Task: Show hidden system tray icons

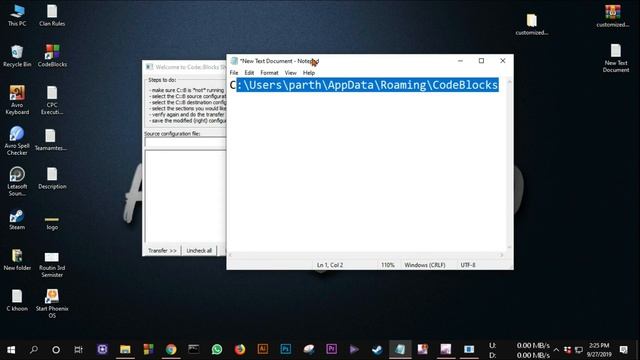Action: tap(556, 350)
